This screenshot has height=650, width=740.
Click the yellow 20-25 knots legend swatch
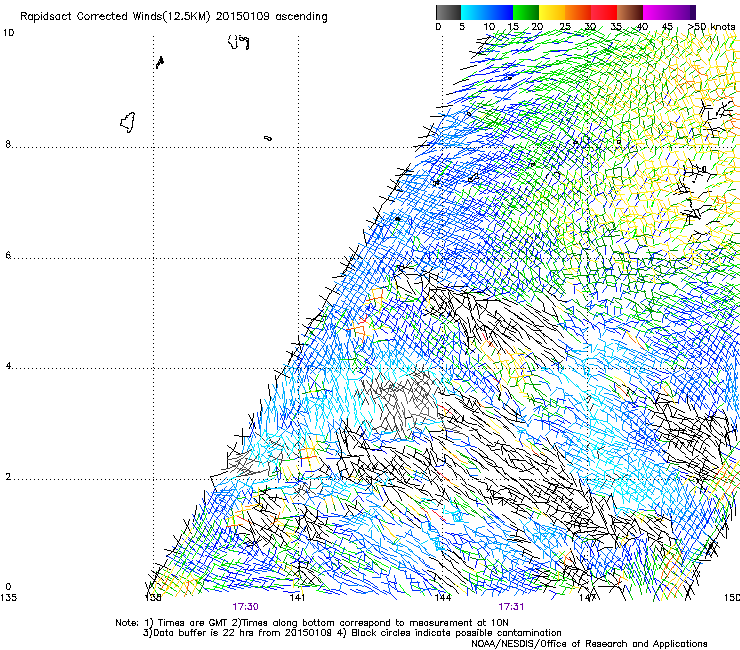point(552,12)
